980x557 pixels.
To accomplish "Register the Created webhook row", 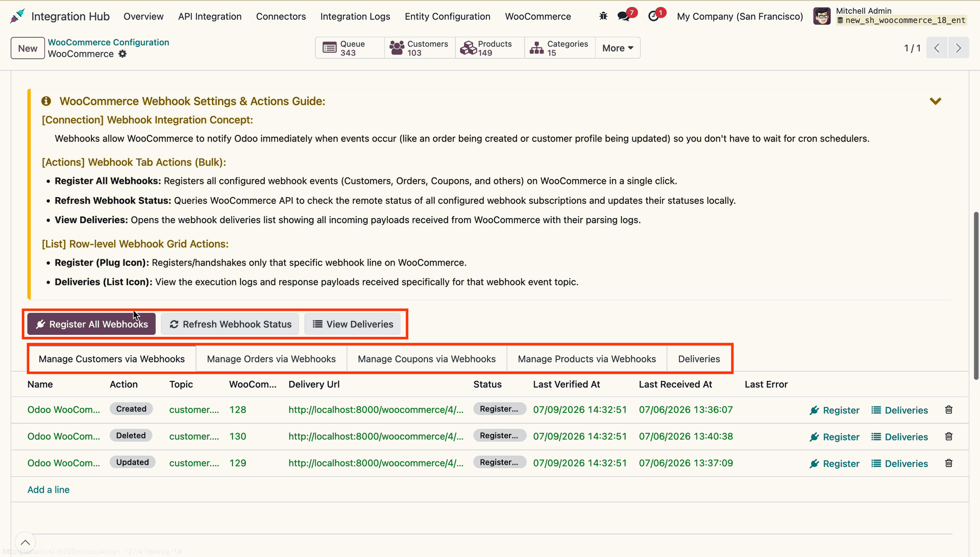I will click(x=835, y=410).
